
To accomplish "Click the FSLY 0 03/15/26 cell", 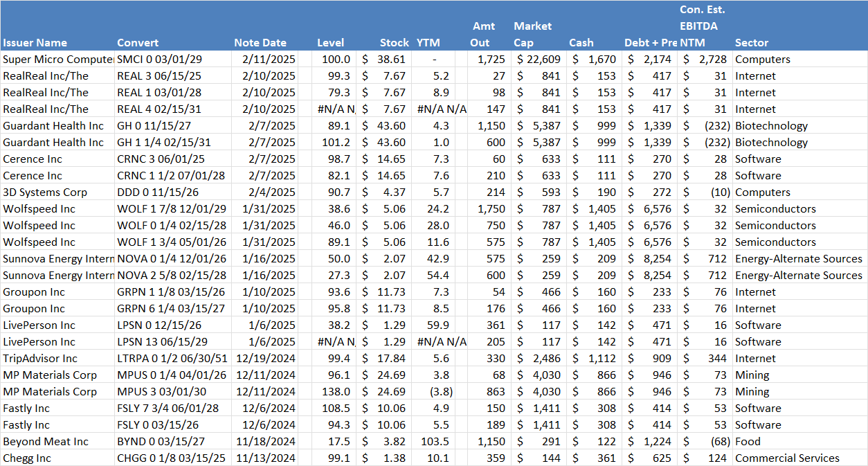I will pos(172,425).
